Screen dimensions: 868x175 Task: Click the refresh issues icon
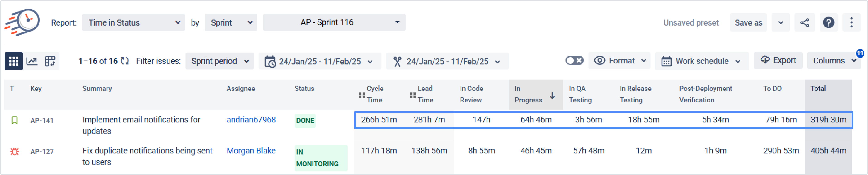click(x=125, y=61)
